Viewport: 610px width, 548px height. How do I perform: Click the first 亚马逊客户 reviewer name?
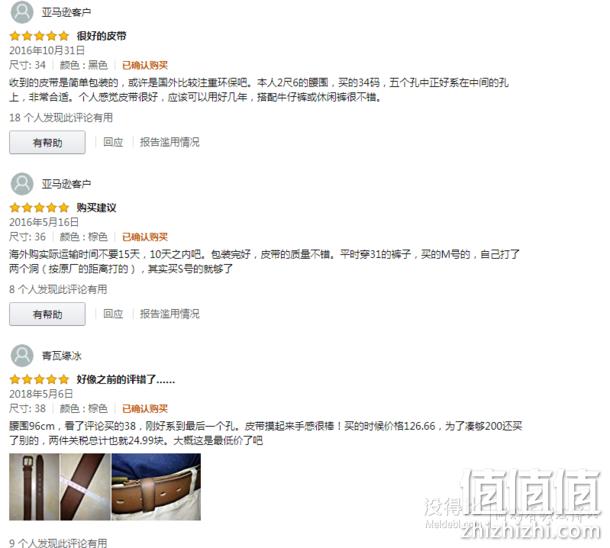point(67,12)
